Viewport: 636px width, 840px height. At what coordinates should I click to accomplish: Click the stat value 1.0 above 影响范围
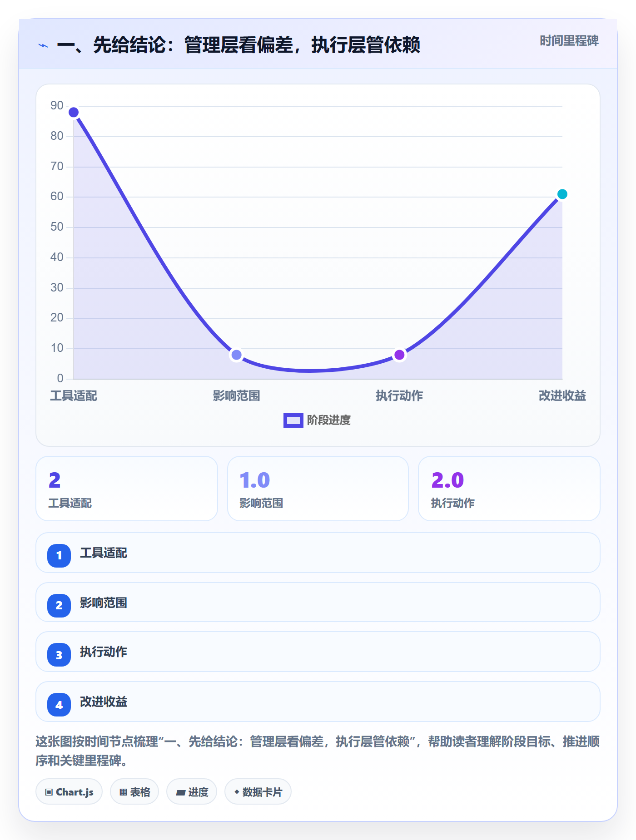pyautogui.click(x=255, y=480)
